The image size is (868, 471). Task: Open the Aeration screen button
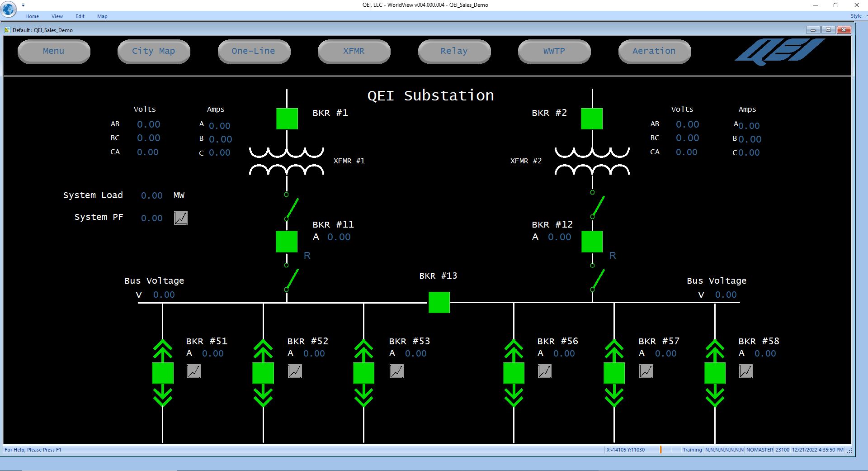[x=654, y=51]
